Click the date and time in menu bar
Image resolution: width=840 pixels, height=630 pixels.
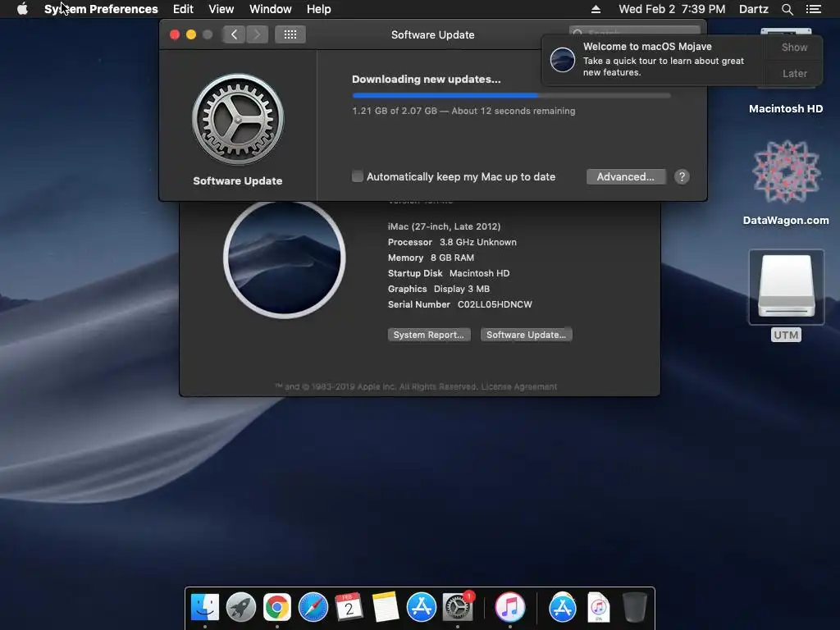click(672, 9)
